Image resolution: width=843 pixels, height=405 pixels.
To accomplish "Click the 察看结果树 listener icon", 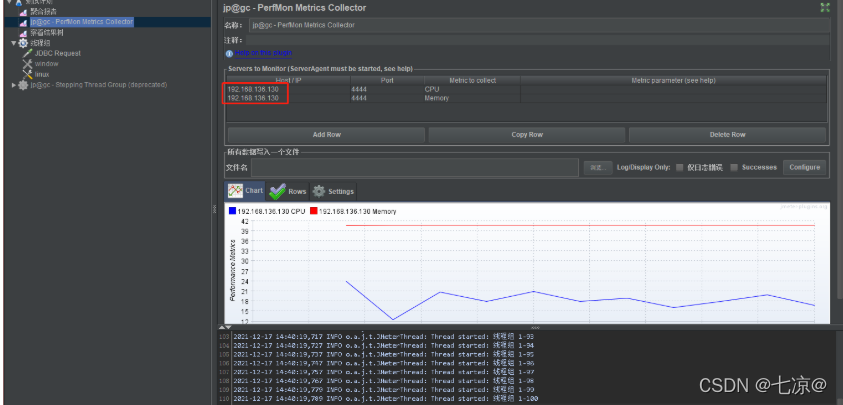I will point(23,33).
